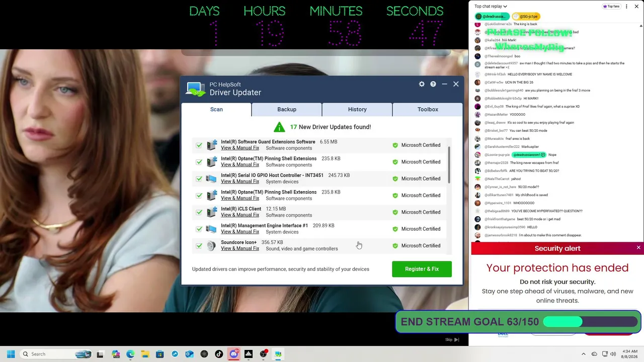644x362 pixels.
Task: Click the Soundcore Icon+ speaker icon
Action: pyautogui.click(x=212, y=245)
